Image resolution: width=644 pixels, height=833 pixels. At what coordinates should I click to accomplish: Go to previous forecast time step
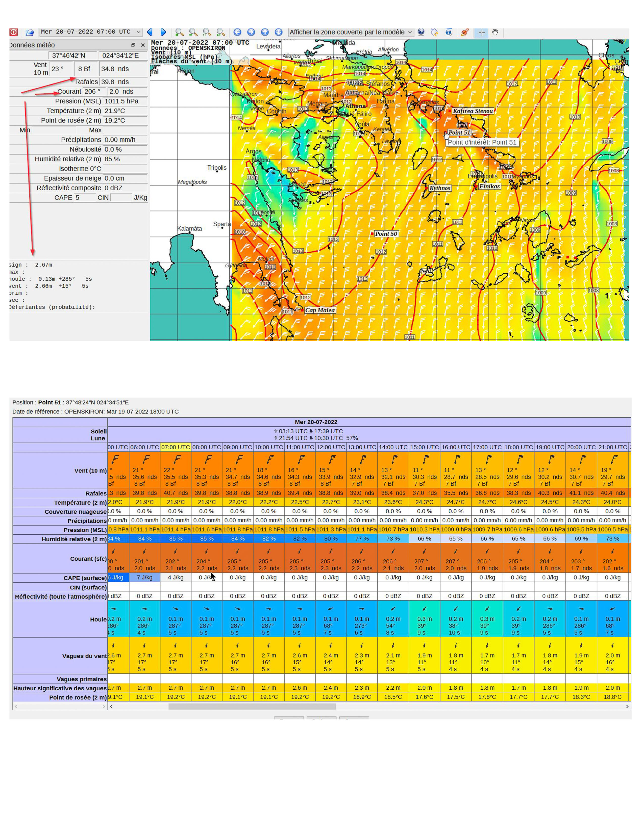150,32
